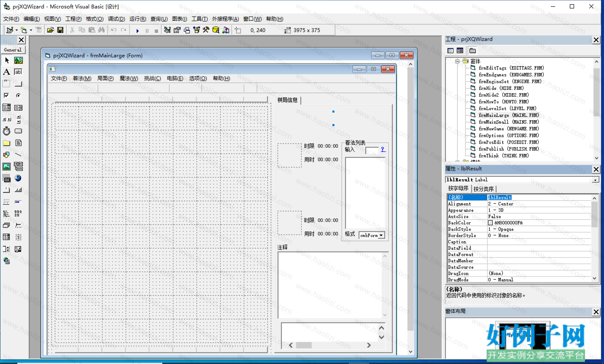The image size is (604, 364).
Task: Choose the FileListBox control tool
Action: (18, 143)
